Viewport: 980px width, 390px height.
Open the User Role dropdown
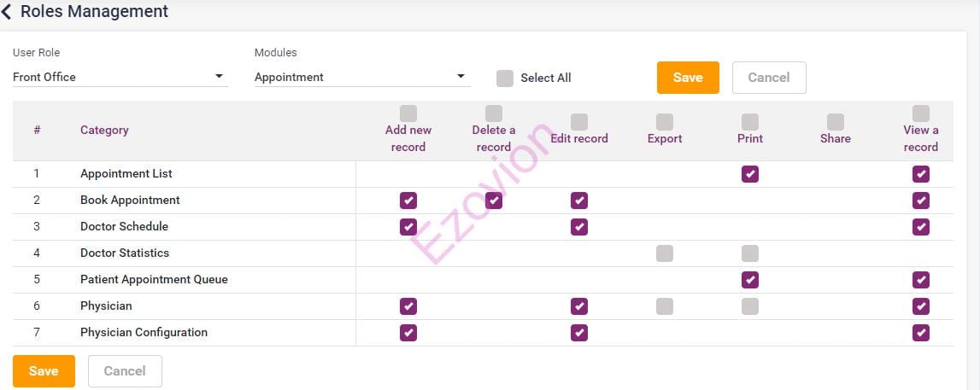click(x=120, y=77)
